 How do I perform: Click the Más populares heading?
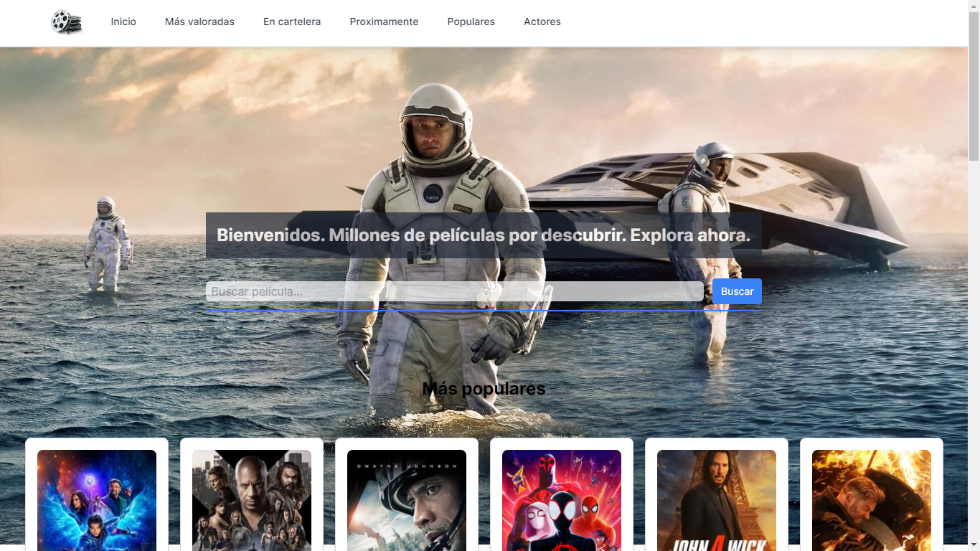coord(484,389)
